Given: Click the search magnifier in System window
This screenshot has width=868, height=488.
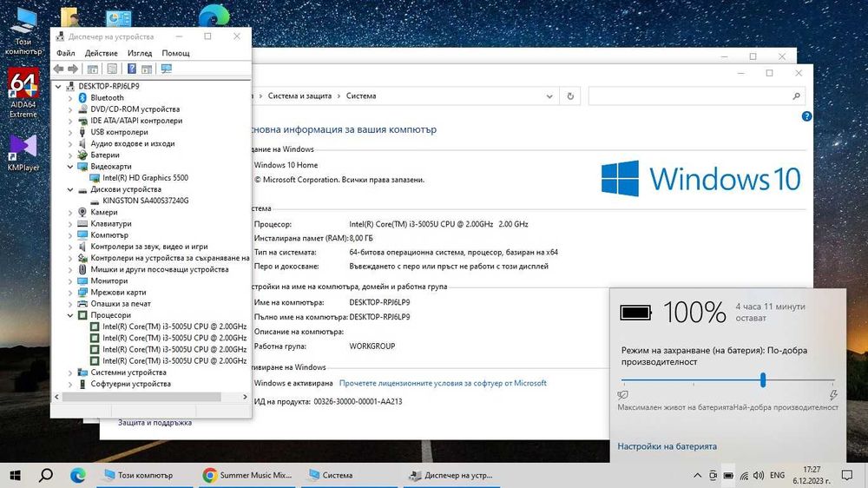Looking at the screenshot, I should (x=796, y=96).
